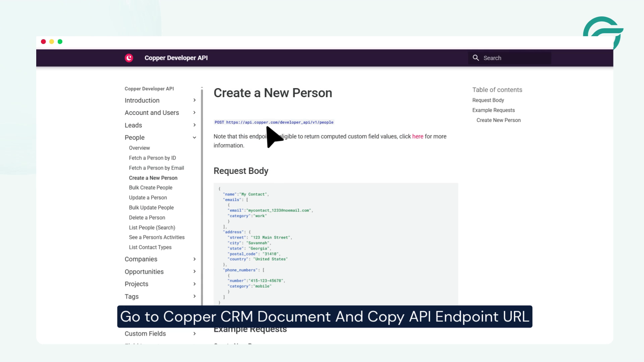Click the "Savannah" city value
644x362 pixels.
coord(258,243)
